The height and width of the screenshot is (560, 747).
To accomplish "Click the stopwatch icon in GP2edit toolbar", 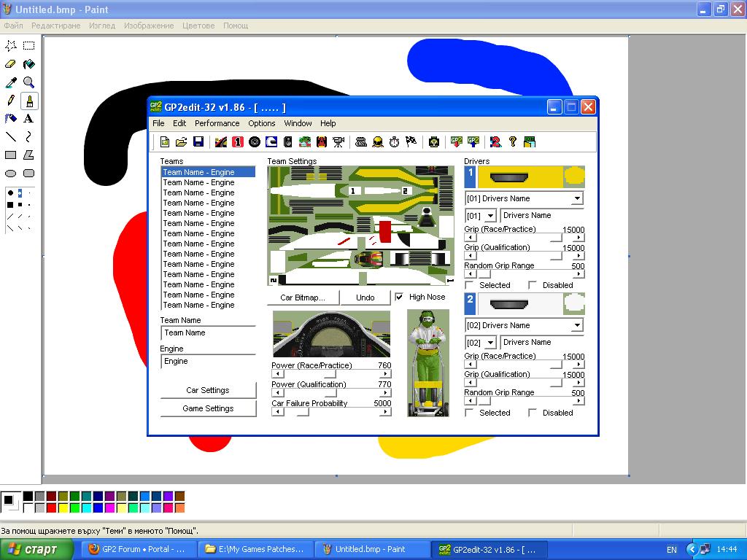I will pyautogui.click(x=395, y=142).
